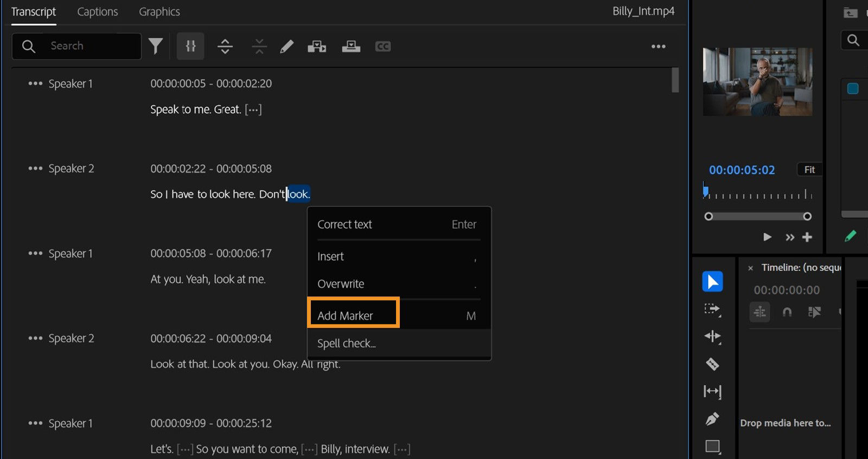Click the blue playhead in source monitor ruler

pos(706,191)
